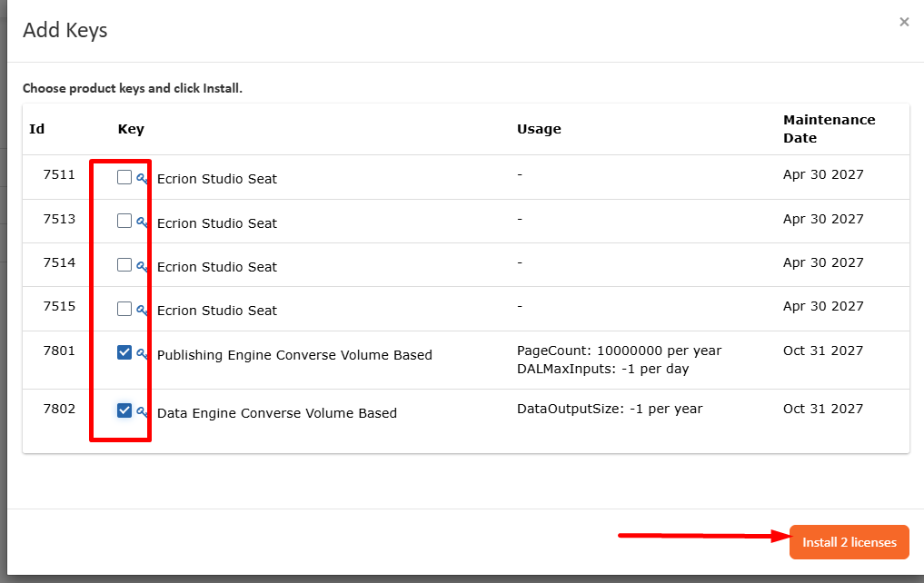Click the key icon in row 7515

tap(142, 311)
